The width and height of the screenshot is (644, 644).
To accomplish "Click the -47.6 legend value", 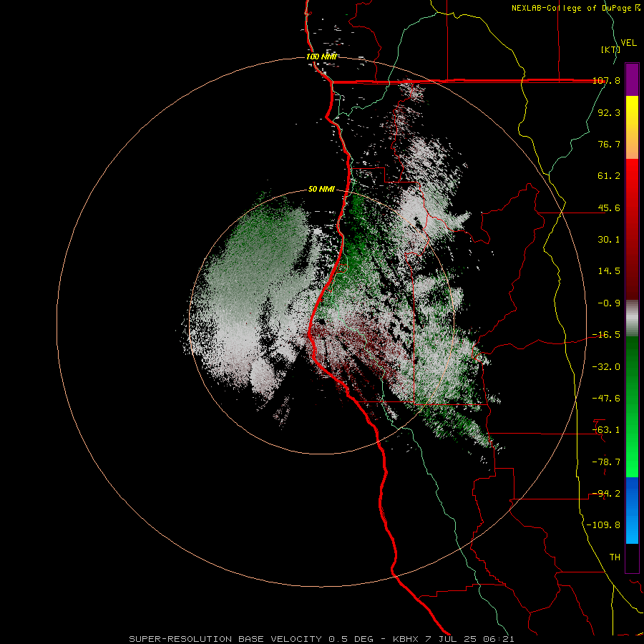I will tap(606, 398).
